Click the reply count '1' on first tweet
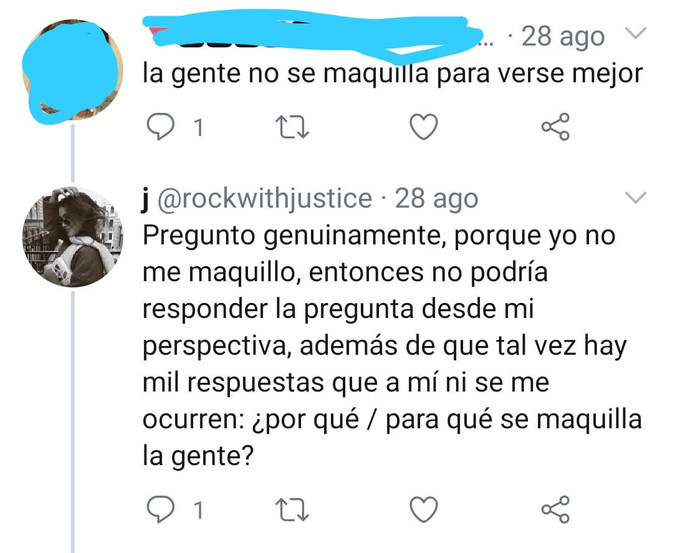This screenshot has height=553, width=673. [x=198, y=128]
